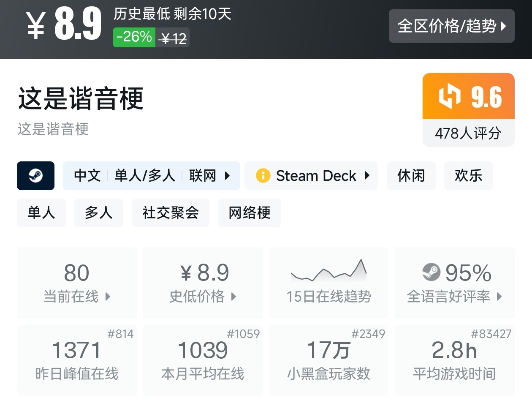Click the 478人评分 rating count
The width and height of the screenshot is (532, 406).
tap(468, 134)
